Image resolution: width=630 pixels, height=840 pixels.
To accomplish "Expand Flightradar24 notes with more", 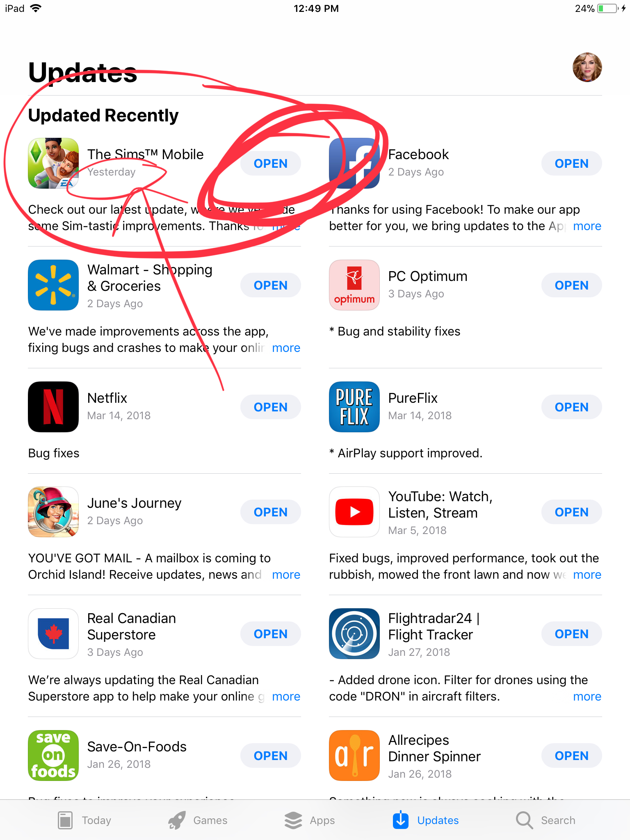I will click(x=587, y=696).
